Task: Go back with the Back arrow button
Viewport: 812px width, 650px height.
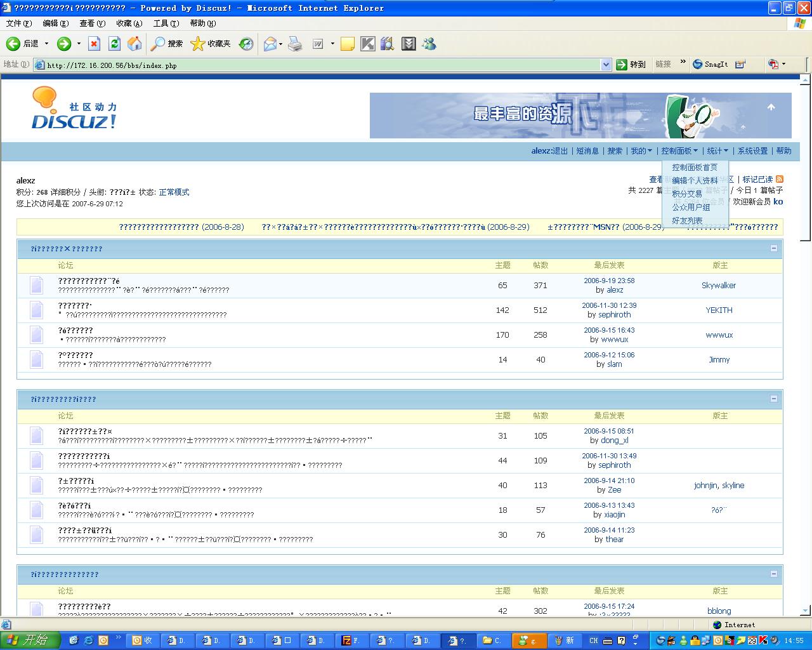Action: (x=22, y=44)
